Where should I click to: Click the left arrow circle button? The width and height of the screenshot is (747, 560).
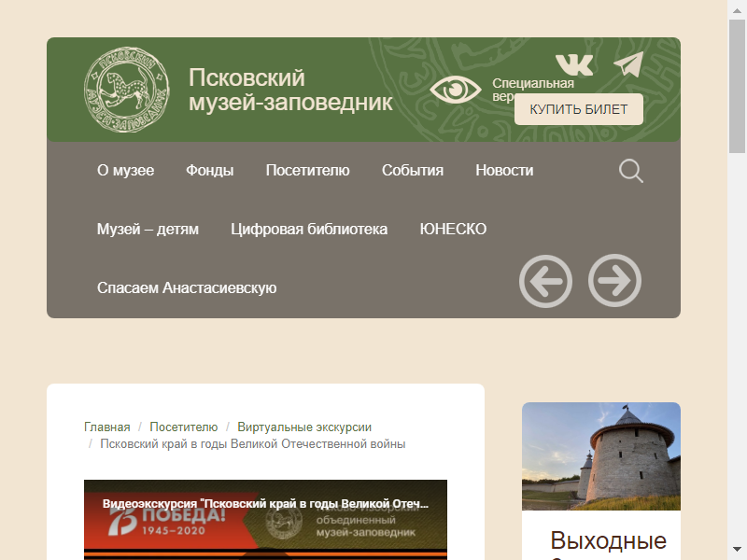[x=545, y=281]
